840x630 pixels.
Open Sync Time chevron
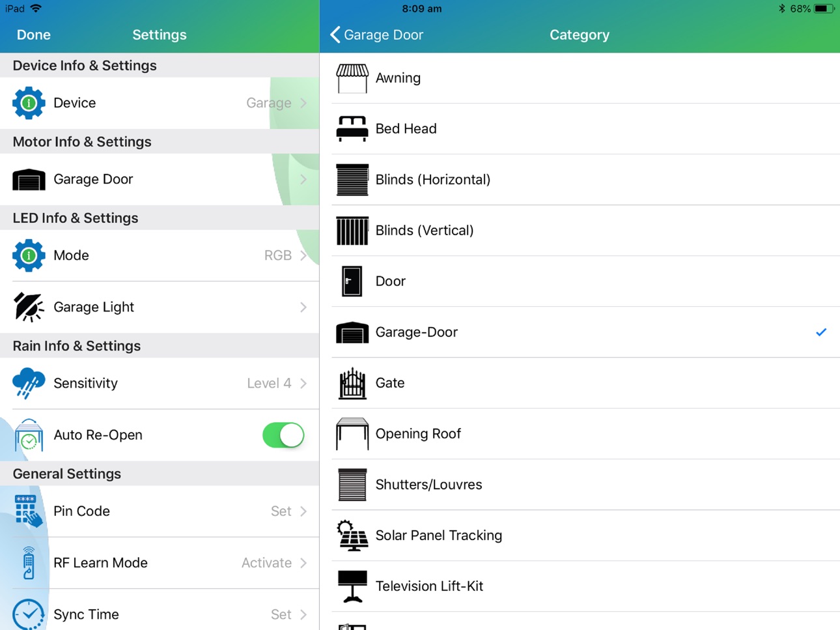tap(303, 614)
